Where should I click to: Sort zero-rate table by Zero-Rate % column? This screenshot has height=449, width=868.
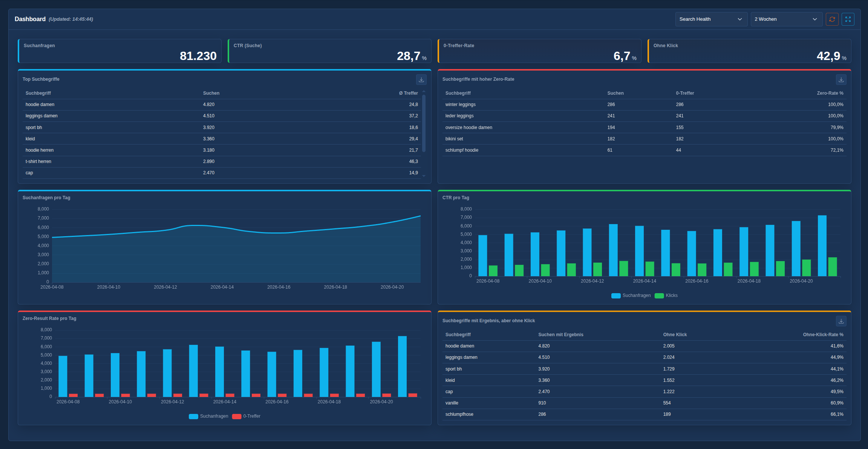click(830, 93)
